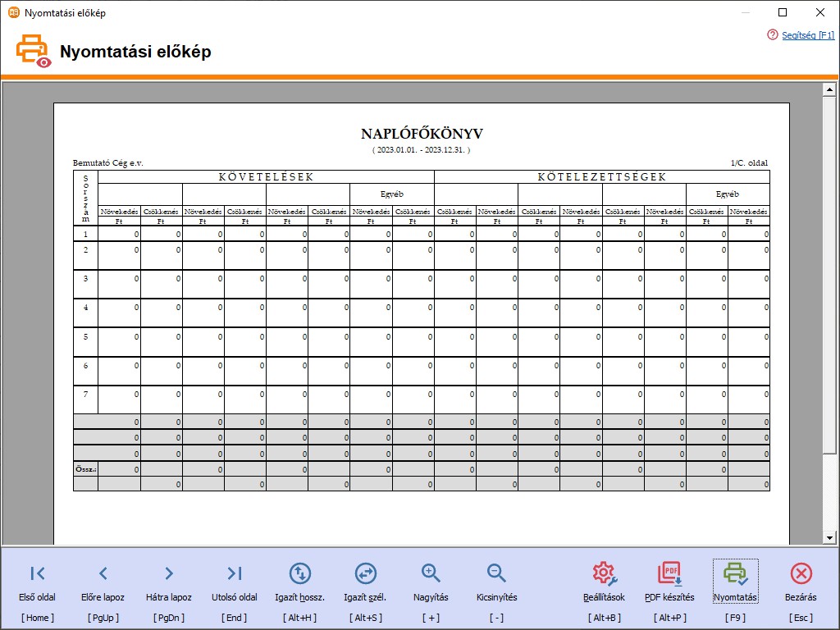Print the document with Nyomtatás icon
Screen dimensions: 840x630
pyautogui.click(x=735, y=573)
